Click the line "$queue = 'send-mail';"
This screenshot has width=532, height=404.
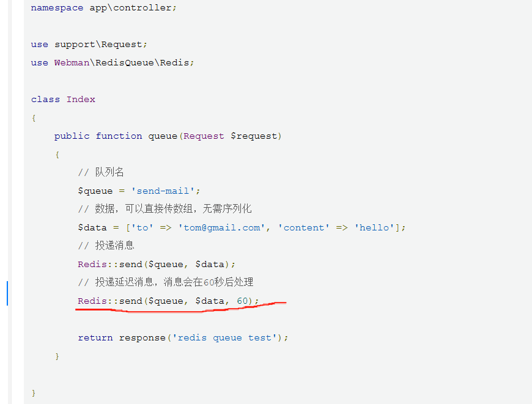click(x=139, y=191)
